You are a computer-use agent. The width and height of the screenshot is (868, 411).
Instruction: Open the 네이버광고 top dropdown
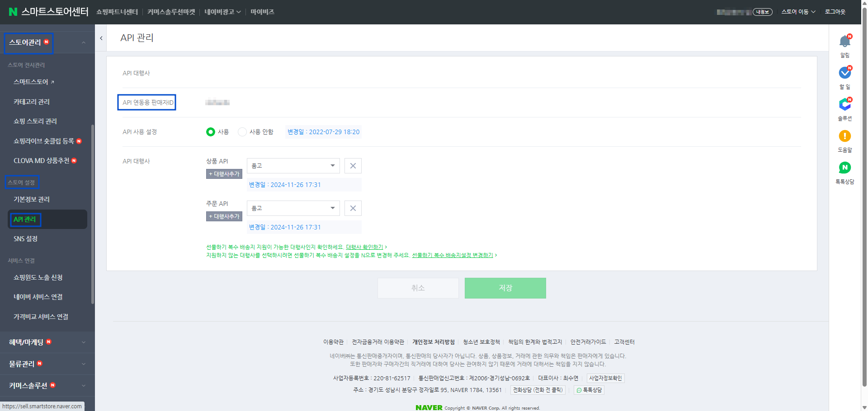pyautogui.click(x=222, y=12)
